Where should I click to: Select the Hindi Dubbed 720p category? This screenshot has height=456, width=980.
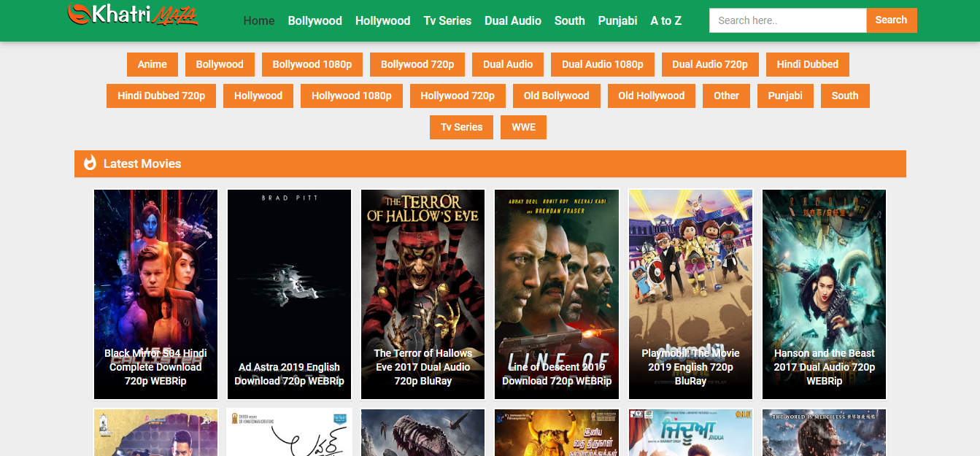(x=161, y=96)
